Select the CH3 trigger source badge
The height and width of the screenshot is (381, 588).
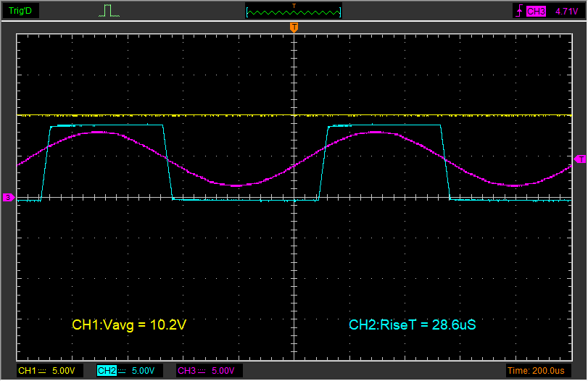click(536, 12)
